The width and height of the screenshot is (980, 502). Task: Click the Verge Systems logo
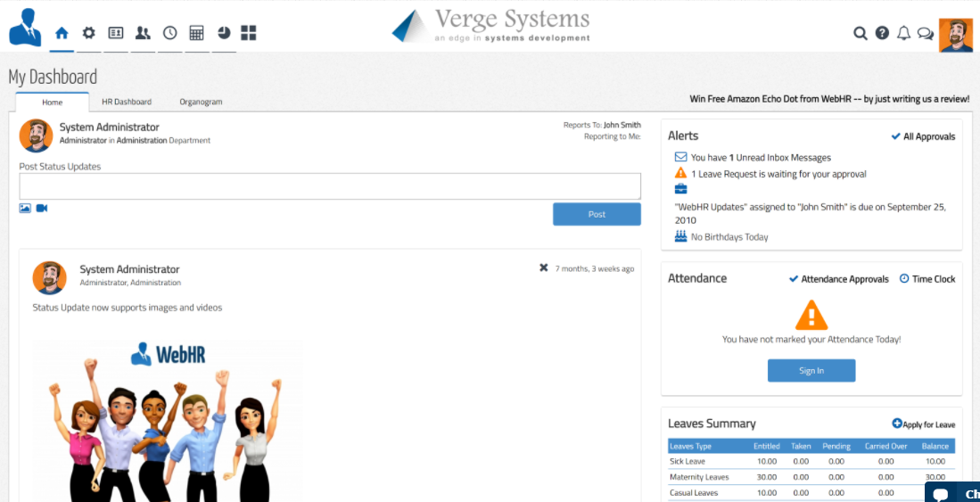(491, 25)
